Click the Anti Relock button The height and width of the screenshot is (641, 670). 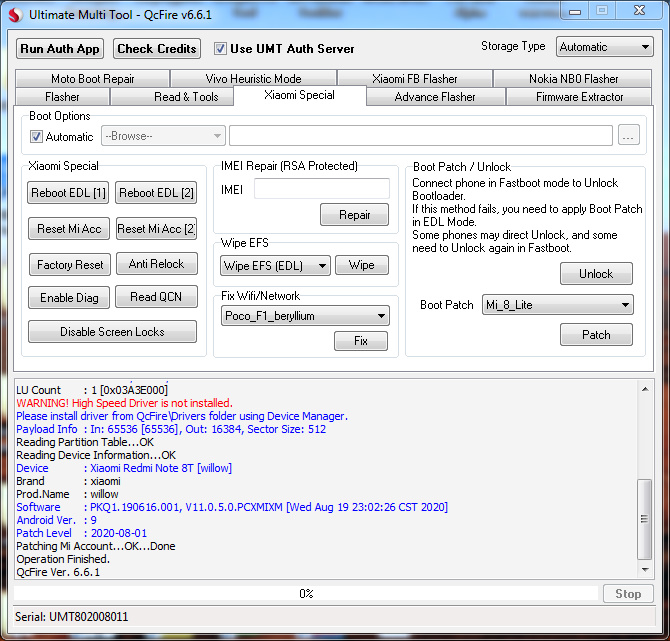(x=157, y=264)
